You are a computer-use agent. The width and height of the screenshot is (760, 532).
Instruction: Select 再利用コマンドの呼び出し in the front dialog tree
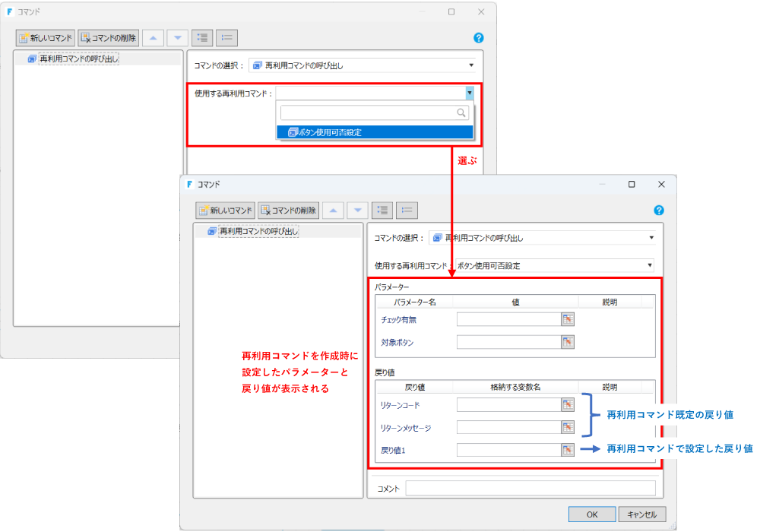point(258,231)
